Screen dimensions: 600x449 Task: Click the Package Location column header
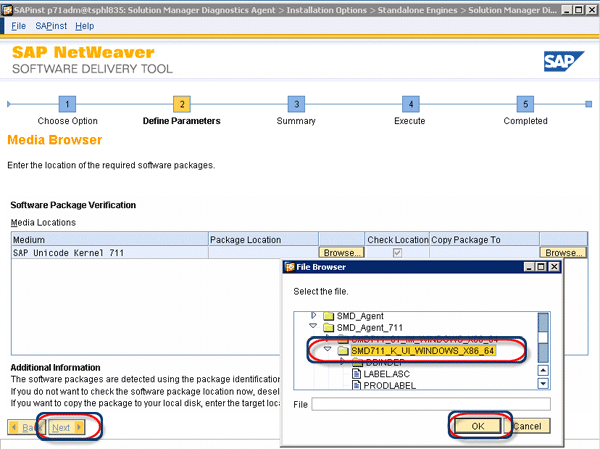point(264,240)
